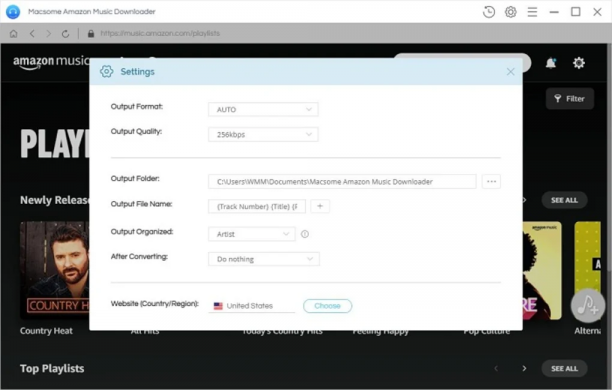This screenshot has width=612, height=390.
Task: Open Output Organized Artist dropdown
Action: tap(252, 234)
